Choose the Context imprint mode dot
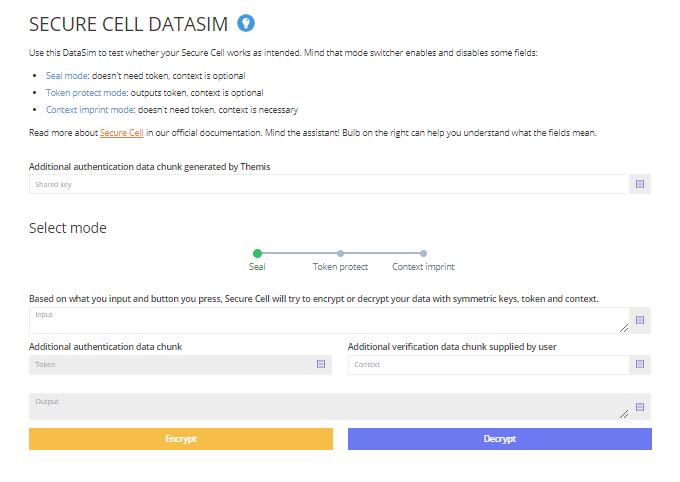This screenshot has height=482, width=680. (x=423, y=253)
